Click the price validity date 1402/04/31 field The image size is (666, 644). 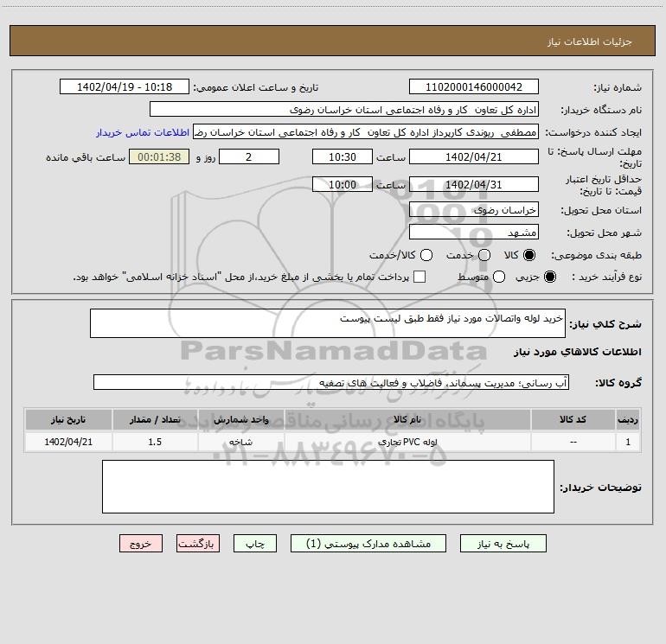click(x=474, y=184)
